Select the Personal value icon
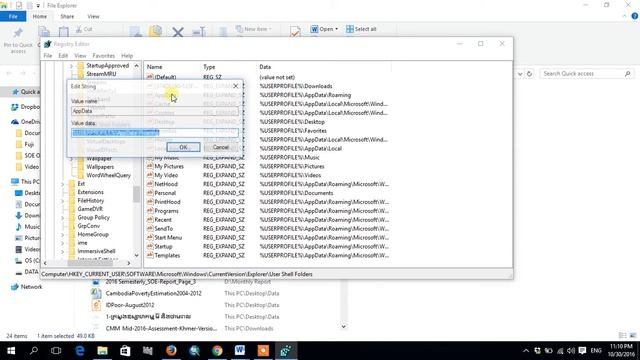Viewport: 640px width, 360px height. [150, 193]
